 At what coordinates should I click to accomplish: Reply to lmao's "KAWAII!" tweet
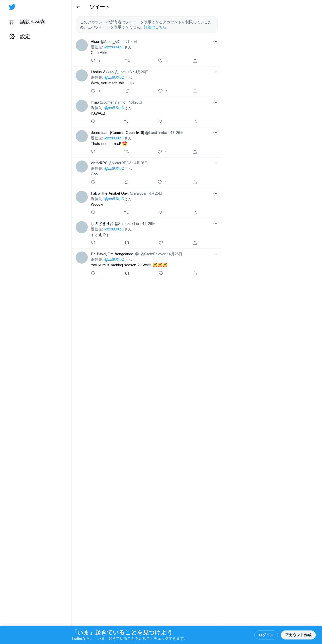click(93, 121)
